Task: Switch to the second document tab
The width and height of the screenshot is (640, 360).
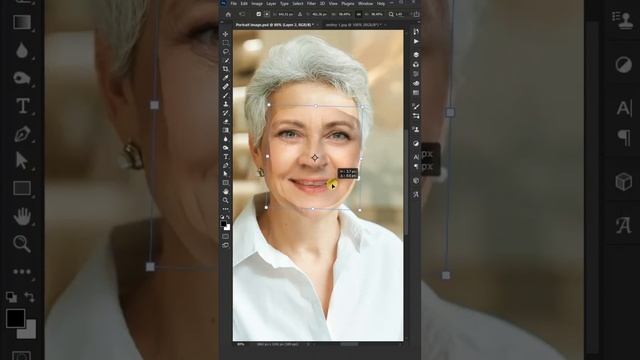Action: pyautogui.click(x=353, y=25)
